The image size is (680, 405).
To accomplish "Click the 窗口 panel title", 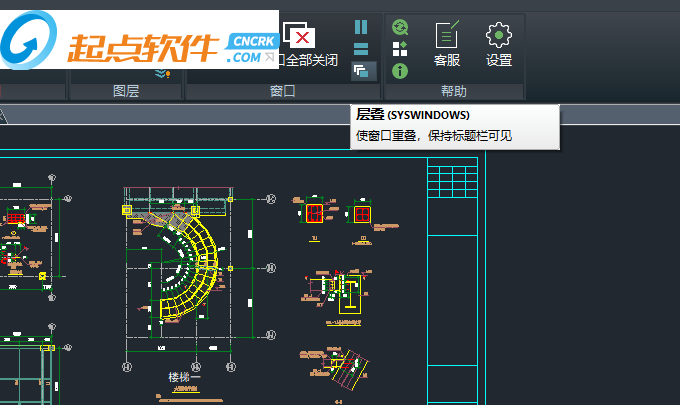I will point(282,91).
